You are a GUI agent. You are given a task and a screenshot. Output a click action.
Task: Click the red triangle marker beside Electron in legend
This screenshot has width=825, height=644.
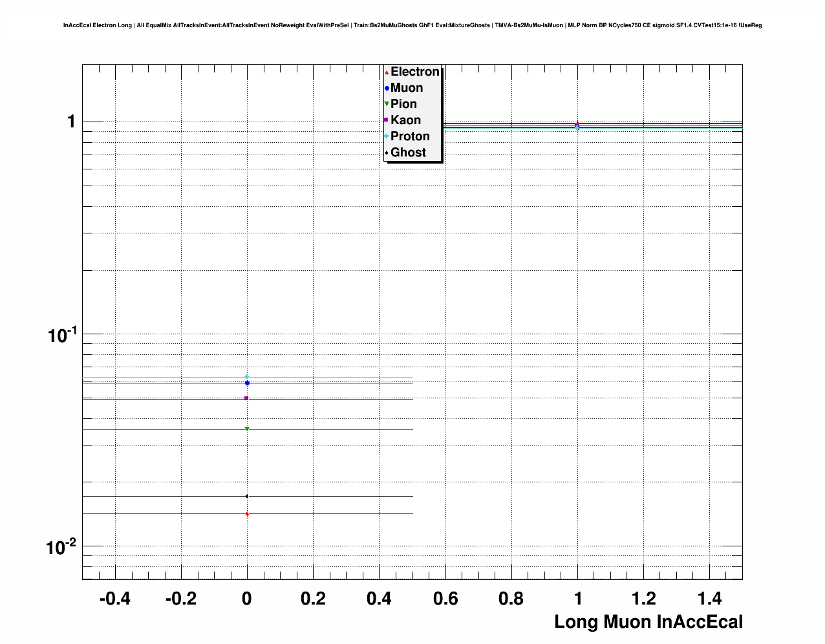(x=387, y=72)
